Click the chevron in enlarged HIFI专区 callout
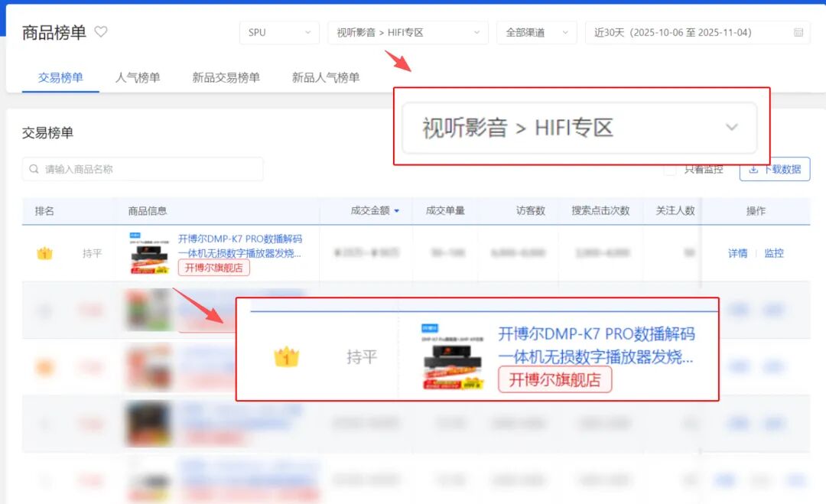The image size is (826, 504). click(731, 128)
